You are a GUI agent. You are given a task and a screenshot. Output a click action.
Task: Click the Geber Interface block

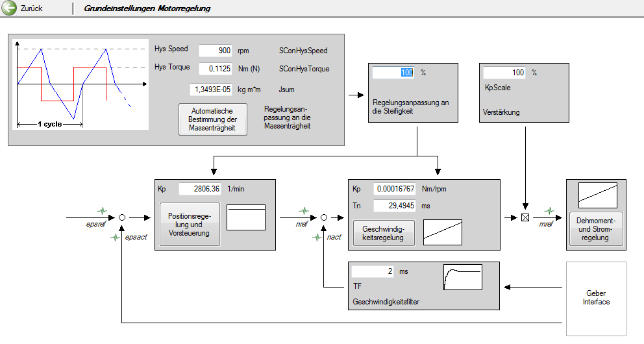pyautogui.click(x=596, y=298)
